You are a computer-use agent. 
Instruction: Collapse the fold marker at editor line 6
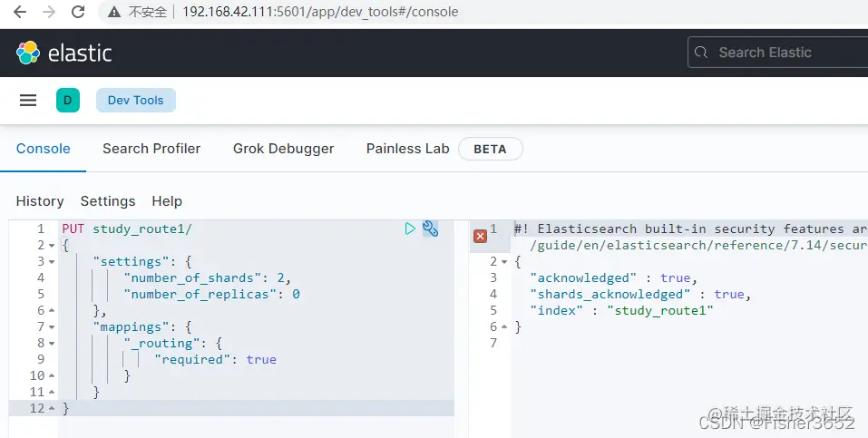pyautogui.click(x=52, y=311)
